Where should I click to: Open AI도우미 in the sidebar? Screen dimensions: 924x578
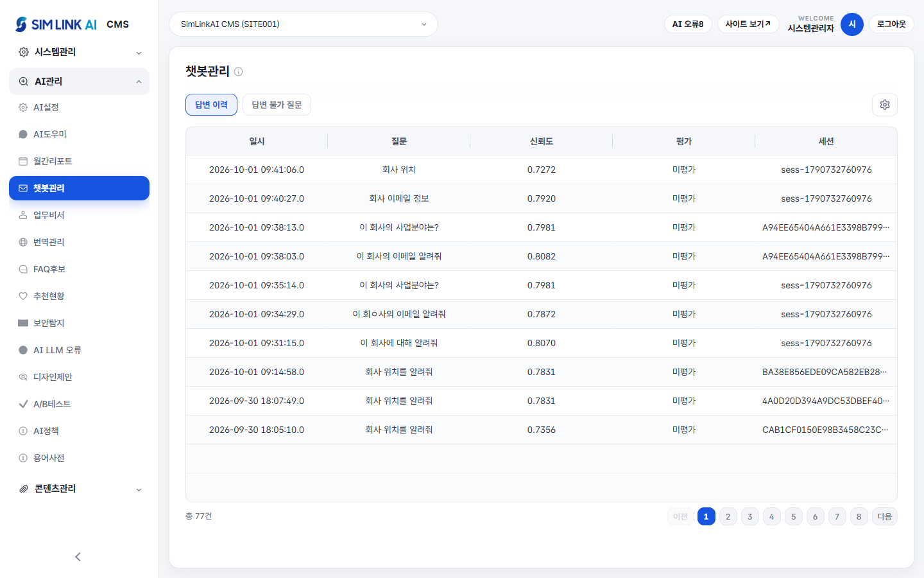point(79,134)
